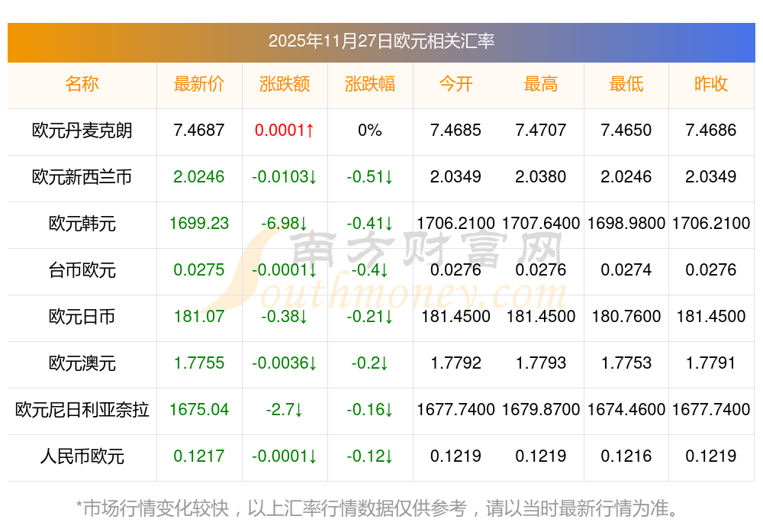Open the 欧元新西兰币 currency pair

point(82,177)
